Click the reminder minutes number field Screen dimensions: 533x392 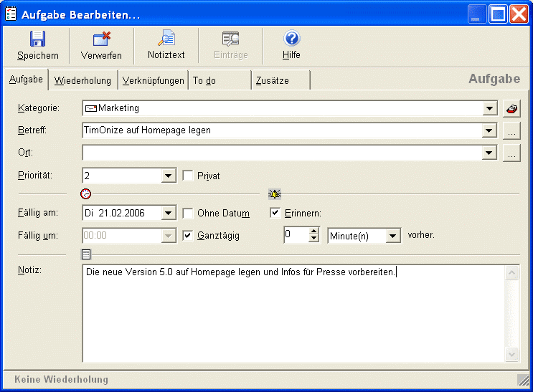297,235
